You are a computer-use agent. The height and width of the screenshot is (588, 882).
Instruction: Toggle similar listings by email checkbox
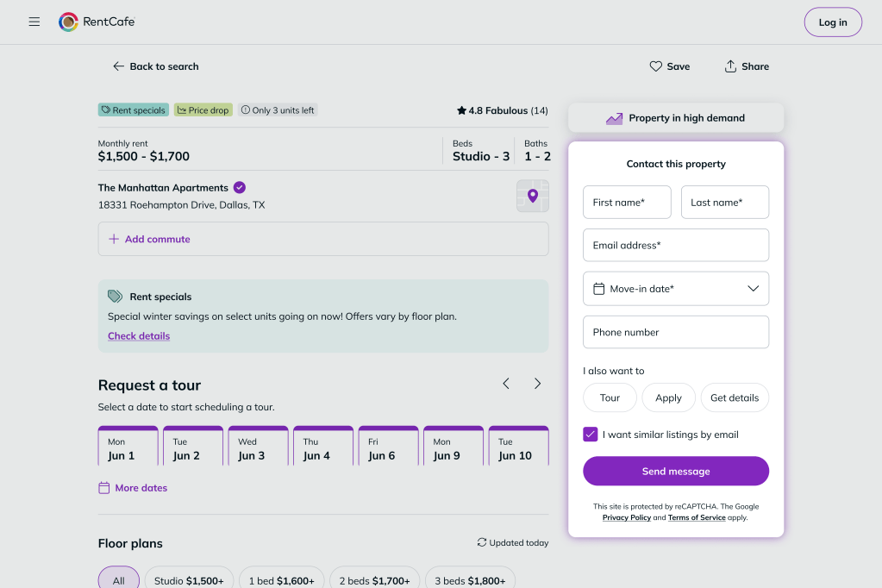pos(590,435)
